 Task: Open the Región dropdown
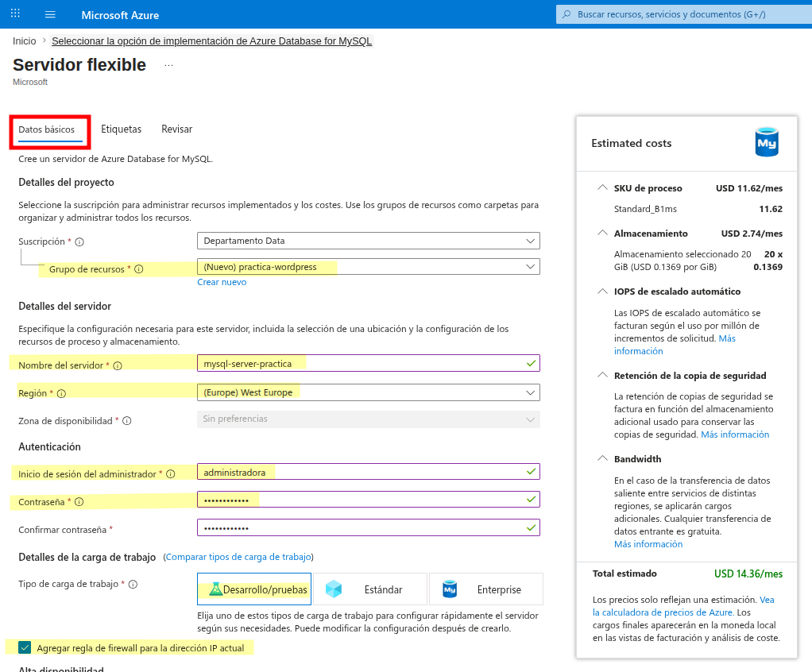[368, 392]
